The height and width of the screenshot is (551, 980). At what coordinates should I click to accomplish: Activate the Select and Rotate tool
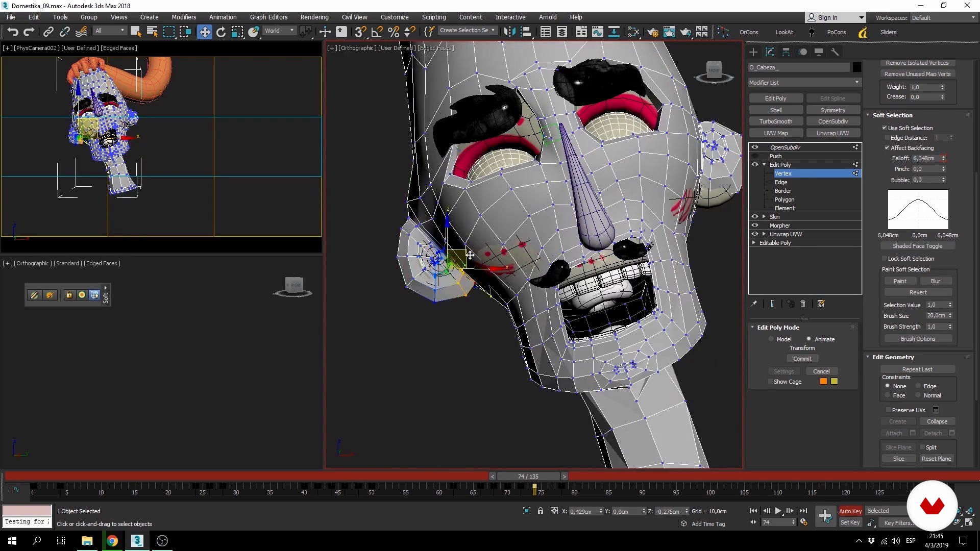pos(221,32)
